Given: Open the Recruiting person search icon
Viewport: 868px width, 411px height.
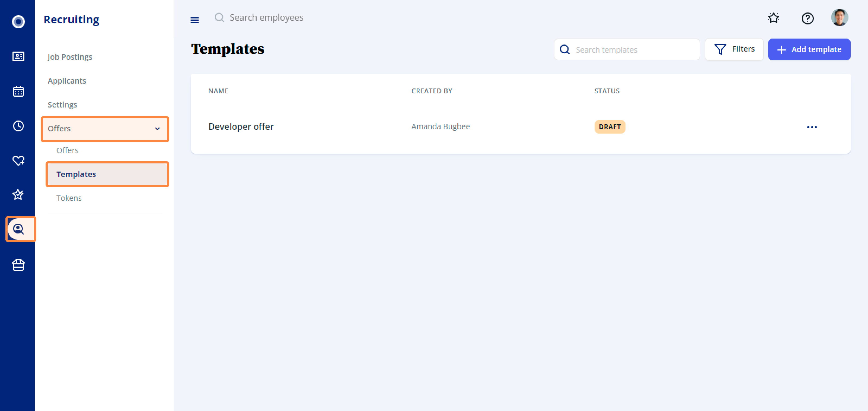Looking at the screenshot, I should 18,229.
